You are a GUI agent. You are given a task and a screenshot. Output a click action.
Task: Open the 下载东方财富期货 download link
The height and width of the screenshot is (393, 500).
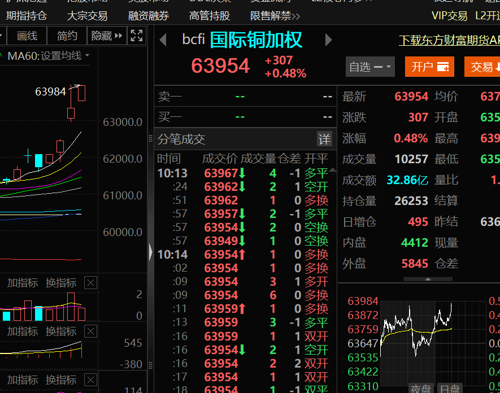(x=449, y=41)
